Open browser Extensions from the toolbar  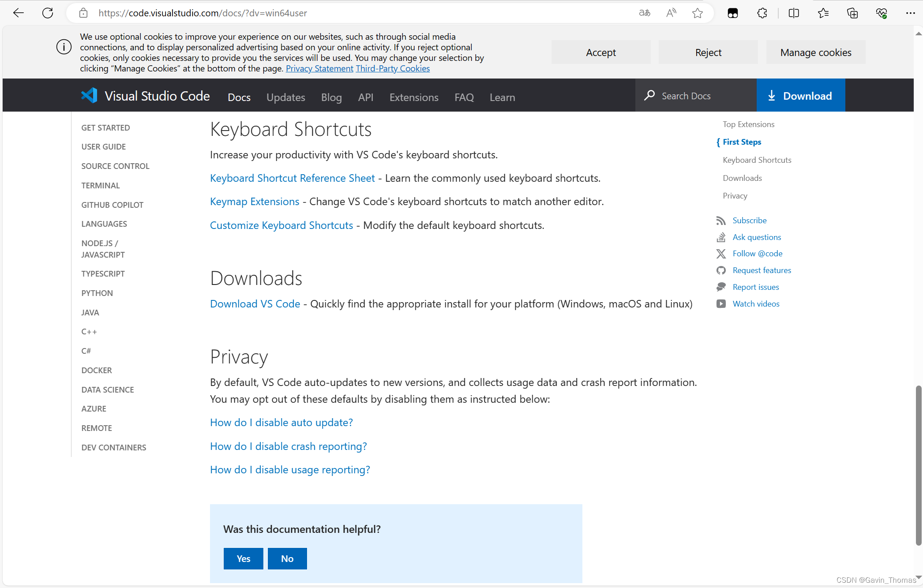(762, 13)
